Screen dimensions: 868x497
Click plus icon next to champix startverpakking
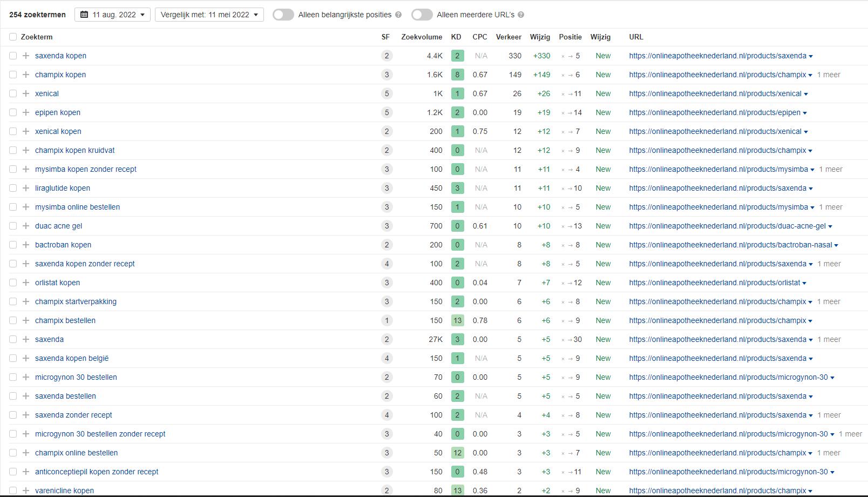pos(25,301)
